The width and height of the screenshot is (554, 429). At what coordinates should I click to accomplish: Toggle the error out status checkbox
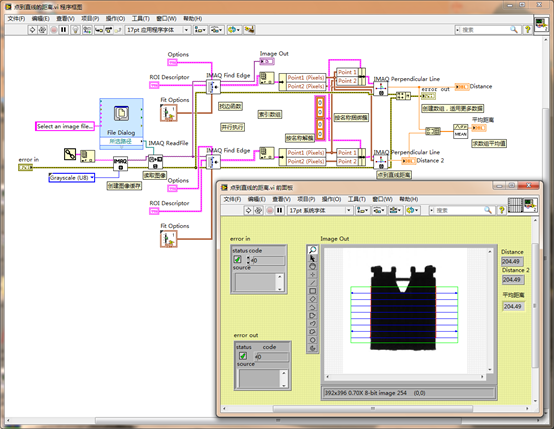click(243, 356)
